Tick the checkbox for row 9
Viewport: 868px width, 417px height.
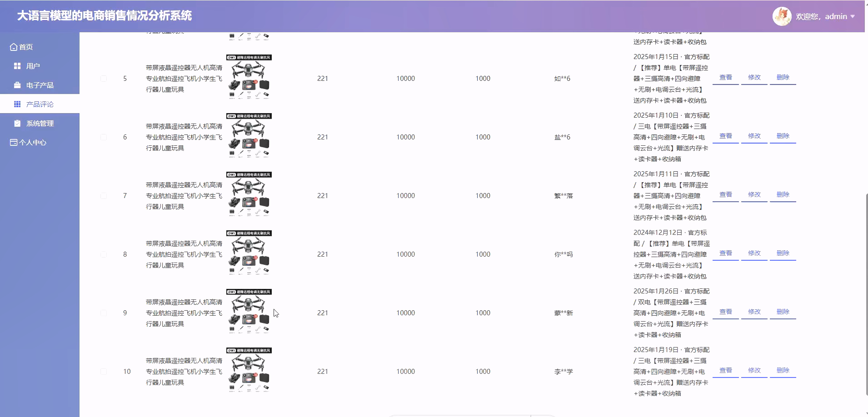point(104,313)
